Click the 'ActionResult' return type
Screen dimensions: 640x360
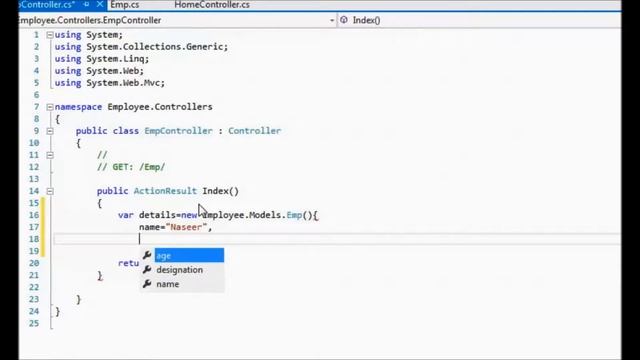pyautogui.click(x=165, y=191)
